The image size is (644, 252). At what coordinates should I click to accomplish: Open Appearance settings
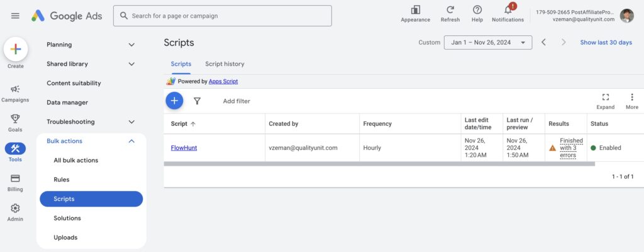point(415,14)
